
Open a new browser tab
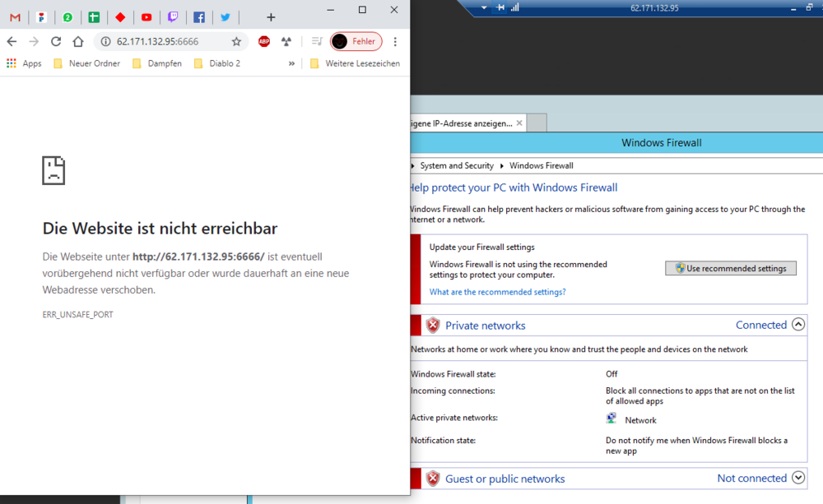coord(271,17)
